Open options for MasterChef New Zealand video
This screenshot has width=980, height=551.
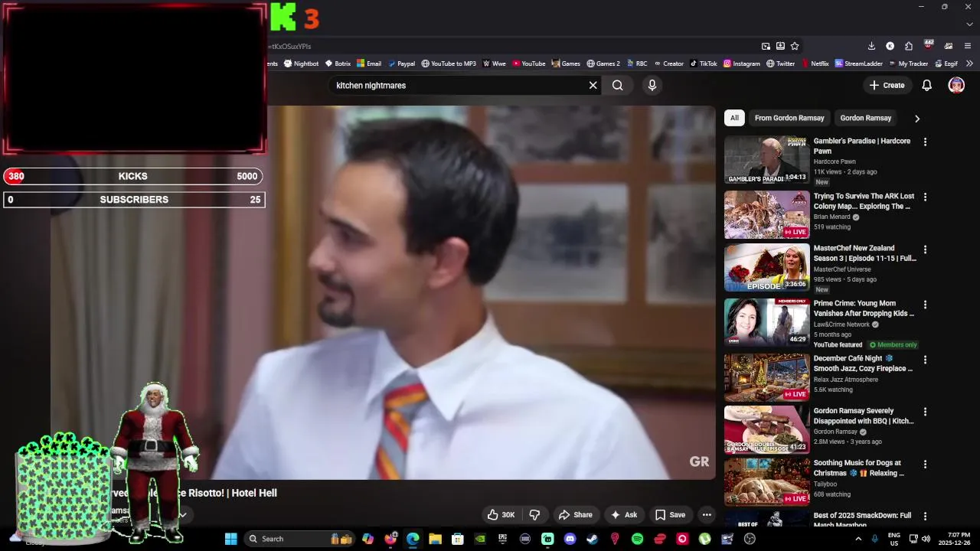[x=925, y=249]
